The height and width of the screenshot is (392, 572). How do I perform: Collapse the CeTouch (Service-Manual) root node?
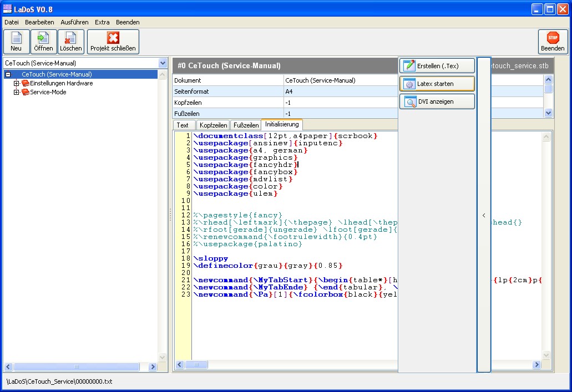point(8,74)
